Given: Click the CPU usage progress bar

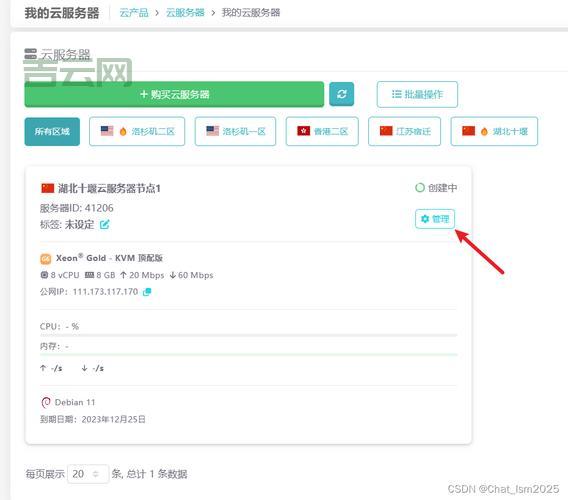Looking at the screenshot, I should pyautogui.click(x=248, y=335).
